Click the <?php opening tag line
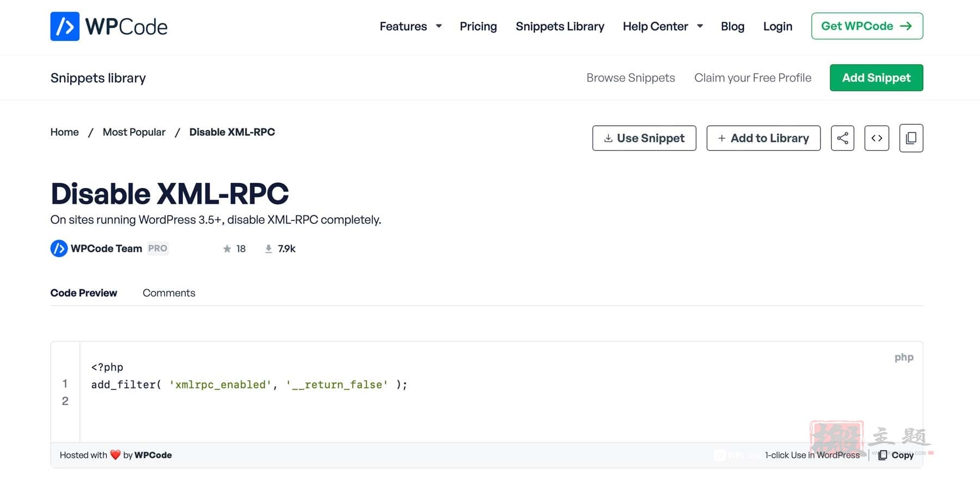The height and width of the screenshot is (498, 980). (x=107, y=367)
